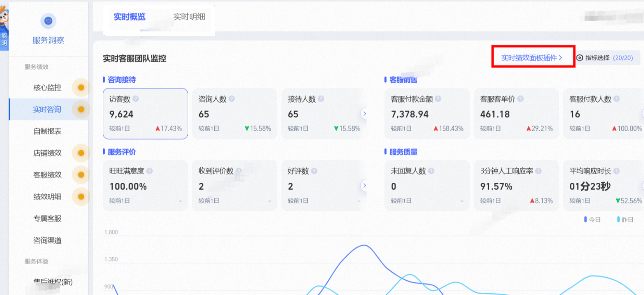Click the orange dot beside 客服绩效

81,175
